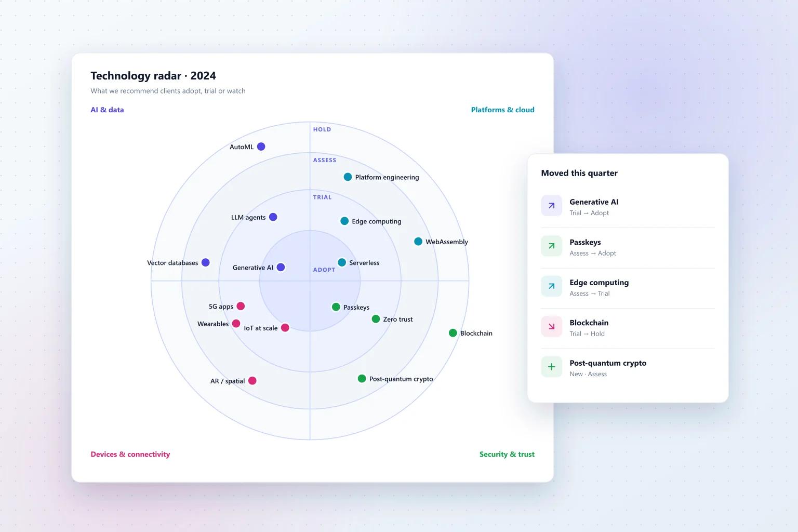This screenshot has width=798, height=532.
Task: Click the Vector databases text label
Action: (172, 263)
